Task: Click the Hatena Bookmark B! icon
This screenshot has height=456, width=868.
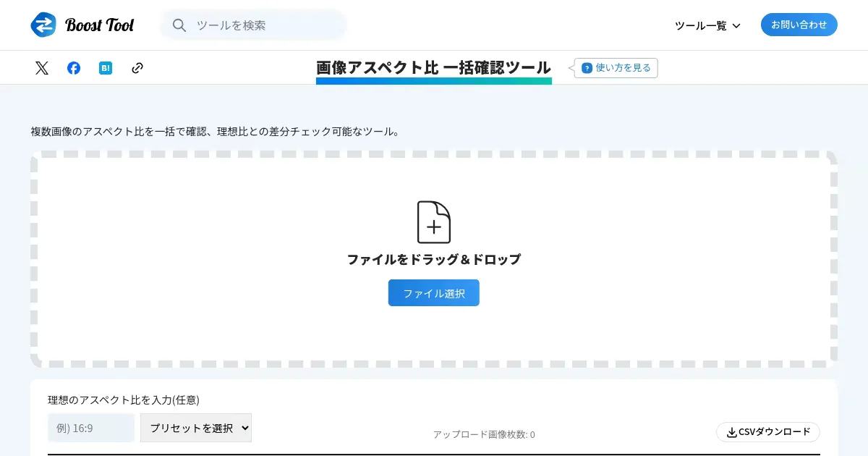Action: point(106,68)
